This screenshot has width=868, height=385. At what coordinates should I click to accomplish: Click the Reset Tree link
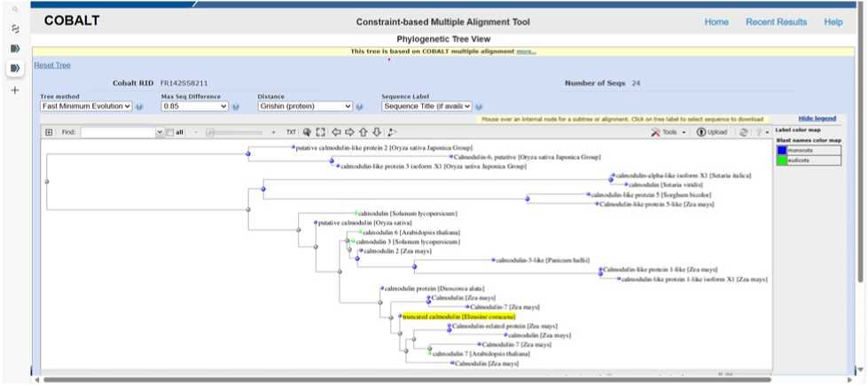(x=52, y=65)
